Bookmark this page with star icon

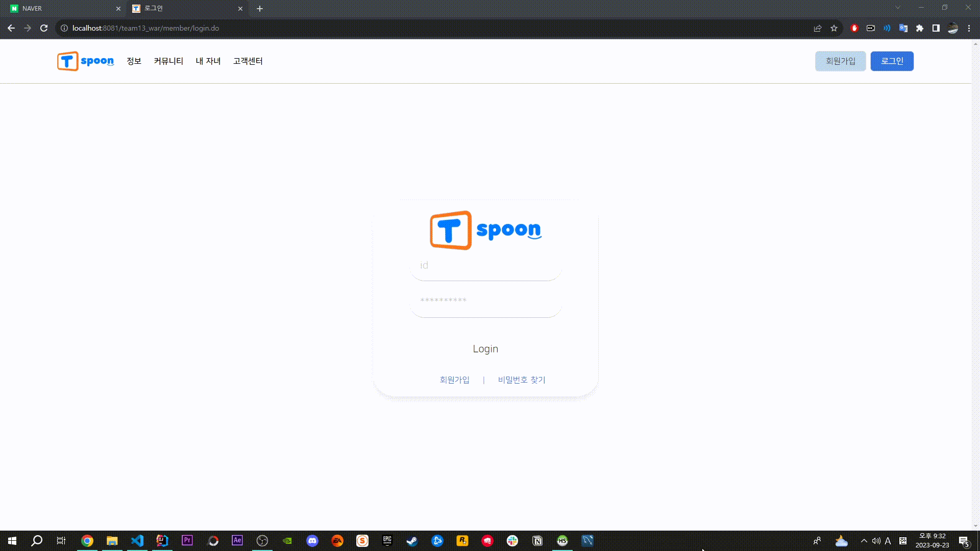coord(834,28)
